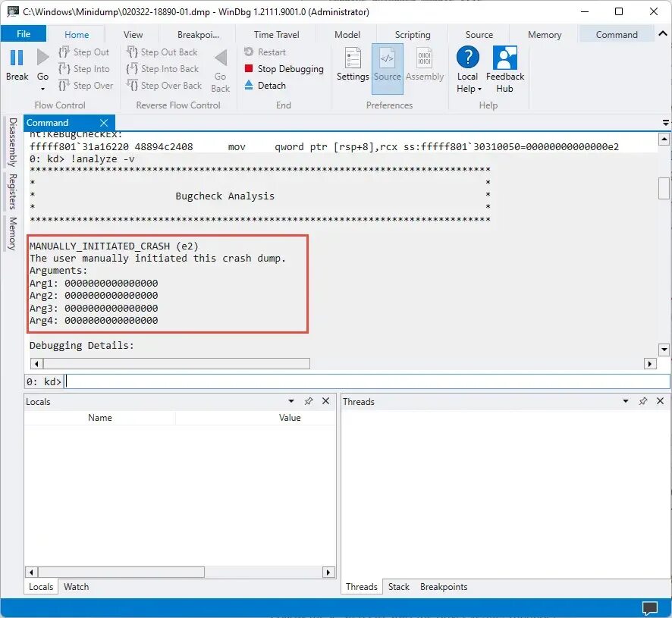This screenshot has height=618, width=672.
Task: Close the Locals panel
Action: pos(325,400)
